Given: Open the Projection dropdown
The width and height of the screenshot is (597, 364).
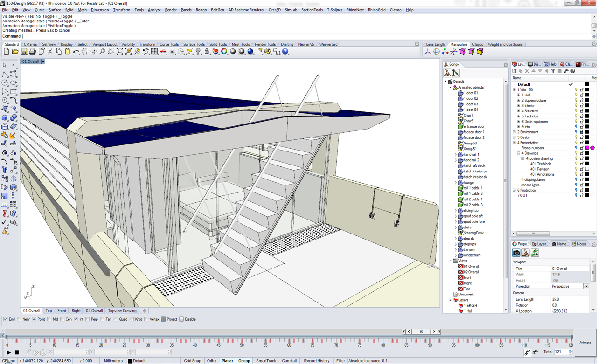Looking at the screenshot, I should [x=586, y=286].
